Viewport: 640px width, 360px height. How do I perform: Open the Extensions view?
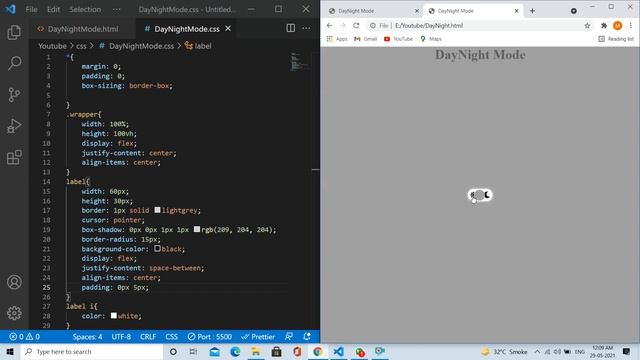(x=14, y=157)
